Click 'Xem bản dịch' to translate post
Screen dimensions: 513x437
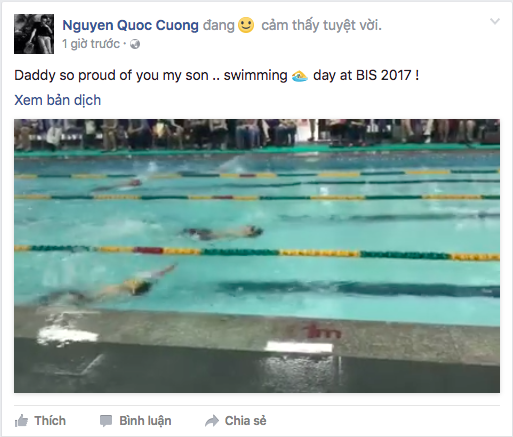click(57, 100)
